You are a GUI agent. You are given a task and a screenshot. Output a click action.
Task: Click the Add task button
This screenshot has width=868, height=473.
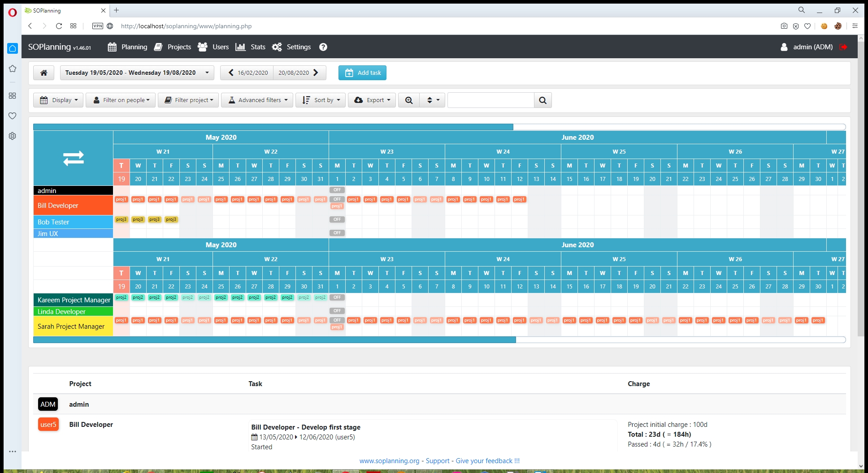(362, 73)
